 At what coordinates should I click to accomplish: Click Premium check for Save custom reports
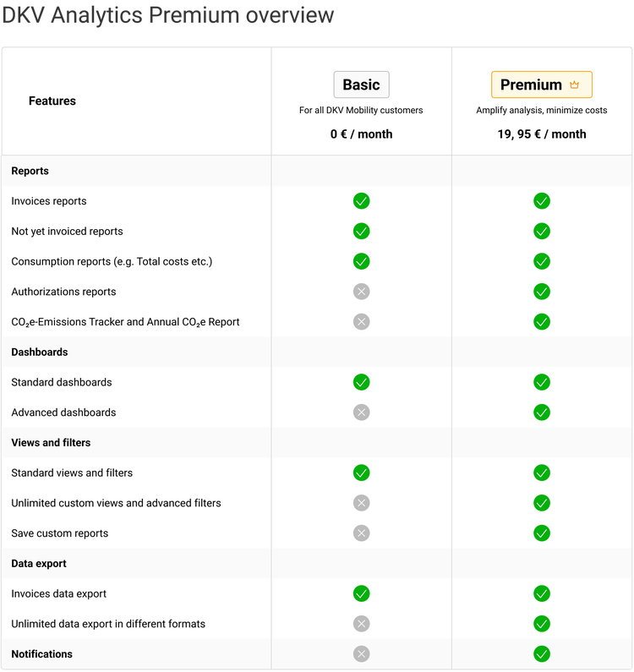[x=542, y=533]
